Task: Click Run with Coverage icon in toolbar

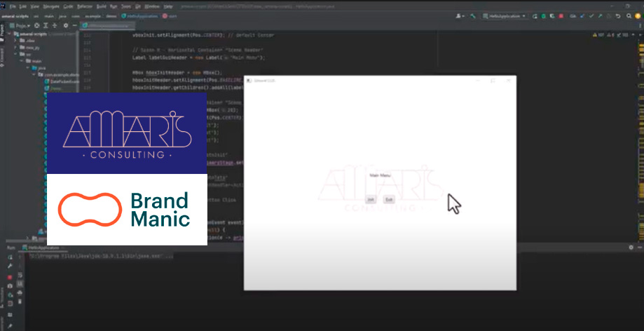Action: (x=552, y=16)
